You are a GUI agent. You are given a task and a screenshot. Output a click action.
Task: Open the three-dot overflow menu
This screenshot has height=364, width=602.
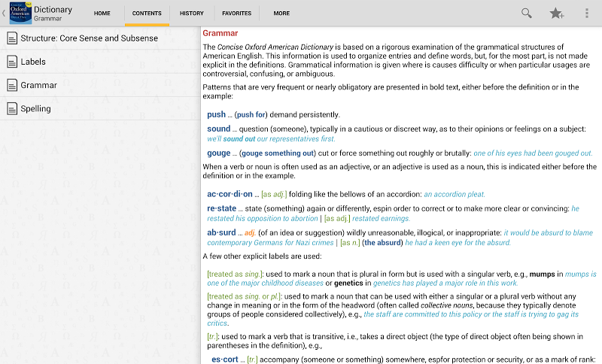click(586, 13)
